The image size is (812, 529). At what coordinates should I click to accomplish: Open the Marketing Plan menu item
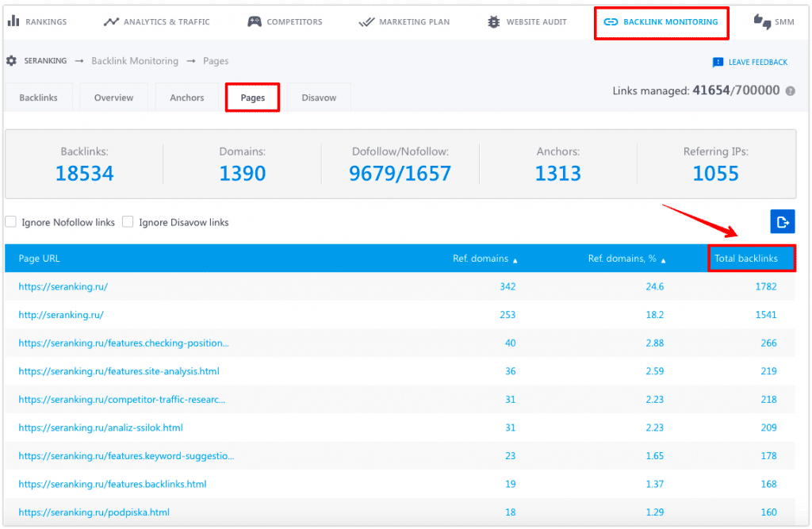point(404,21)
